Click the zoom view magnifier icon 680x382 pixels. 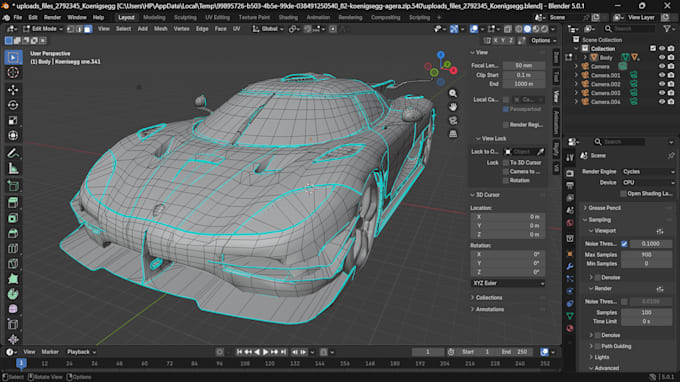tap(453, 93)
